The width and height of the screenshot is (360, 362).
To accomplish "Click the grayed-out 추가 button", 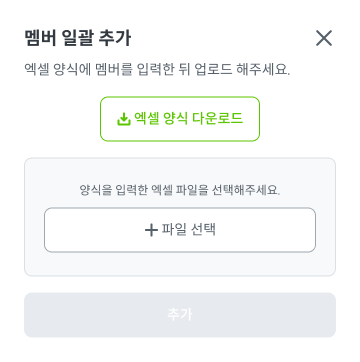I will click(x=180, y=315).
